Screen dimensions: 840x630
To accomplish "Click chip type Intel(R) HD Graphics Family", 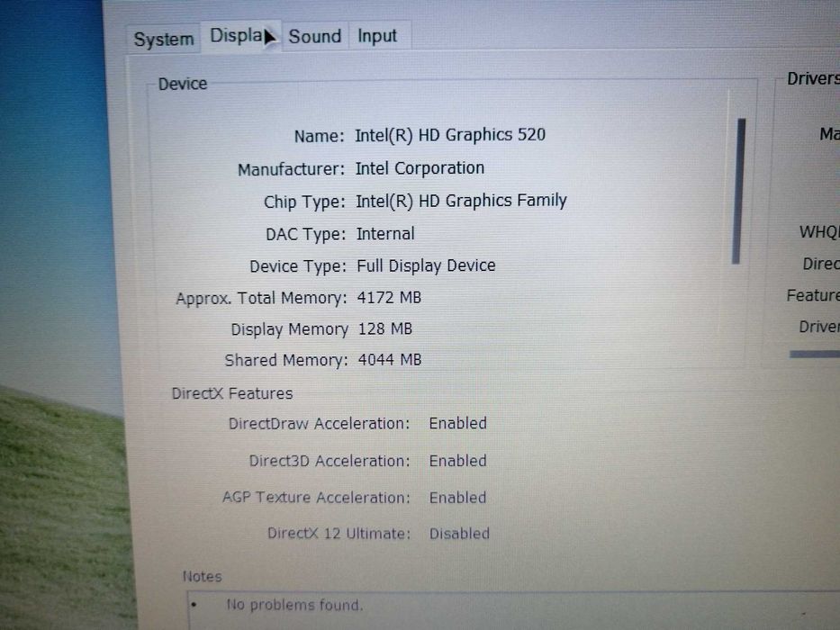I will 461,201.
